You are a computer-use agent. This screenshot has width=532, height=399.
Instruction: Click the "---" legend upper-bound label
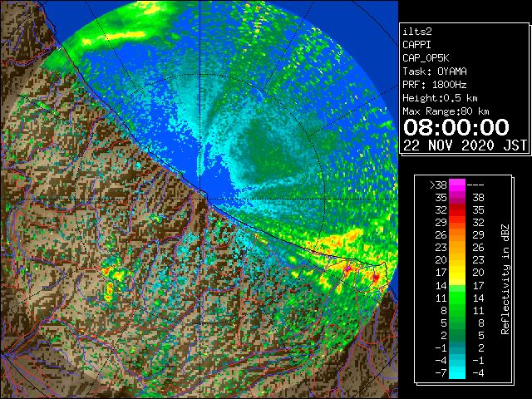point(475,185)
